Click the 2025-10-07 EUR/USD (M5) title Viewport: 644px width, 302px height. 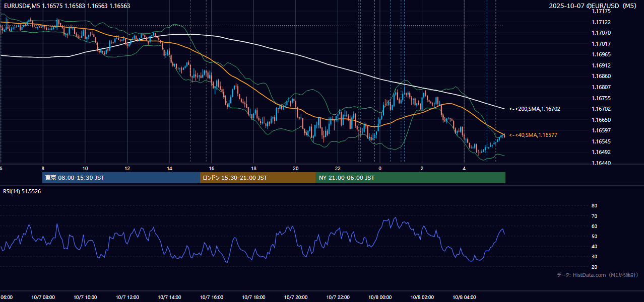[x=594, y=6]
